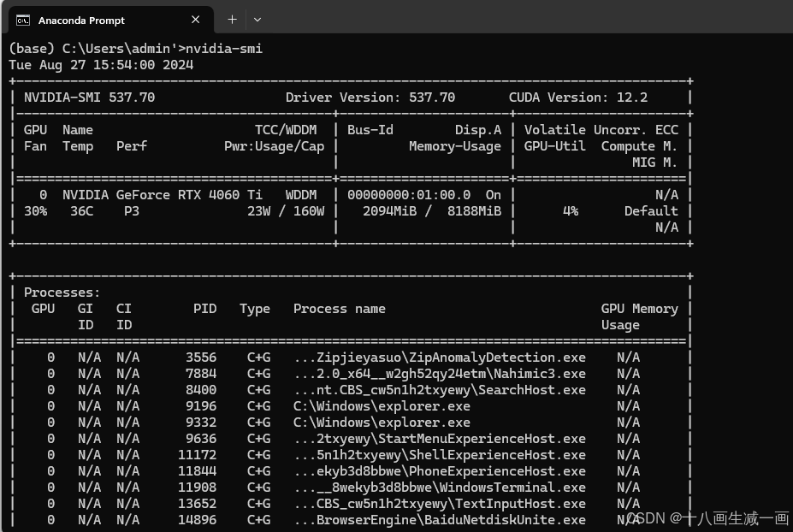Click the Process name column header

pos(340,309)
